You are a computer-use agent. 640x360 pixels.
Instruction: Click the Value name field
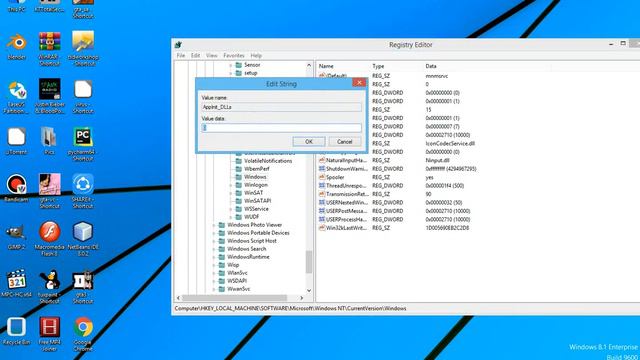tap(281, 107)
